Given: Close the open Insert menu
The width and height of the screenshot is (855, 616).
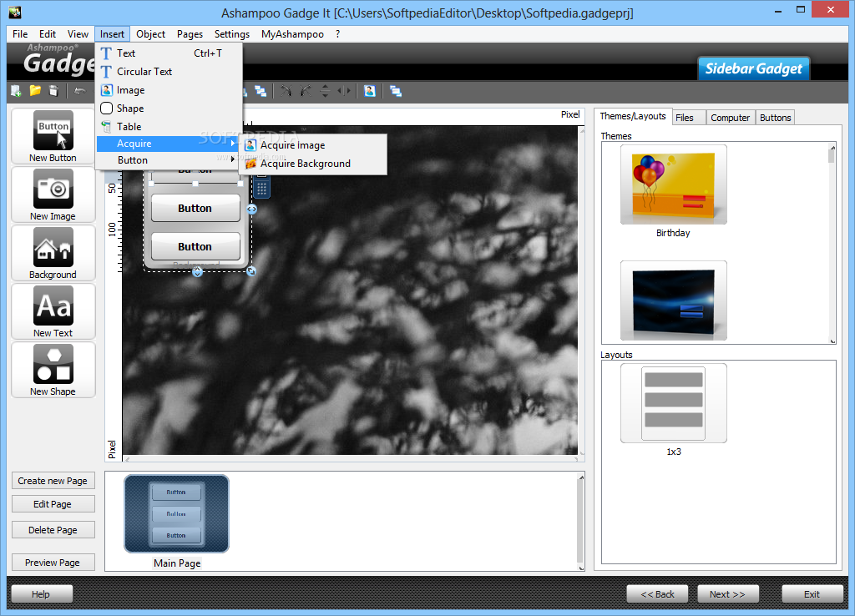Looking at the screenshot, I should (112, 33).
